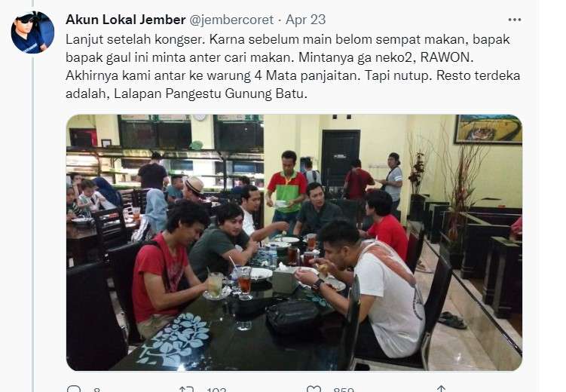Click the 'warung 4 Mata panjaitan' text line
Screen dimensions: 566x392
(x=292, y=75)
